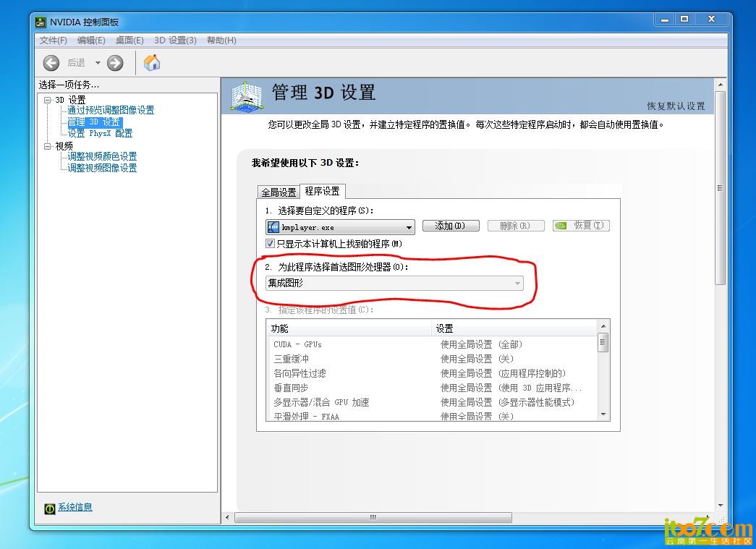Close the NVIDIA 控制面板 window
756x549 pixels.
(x=712, y=20)
